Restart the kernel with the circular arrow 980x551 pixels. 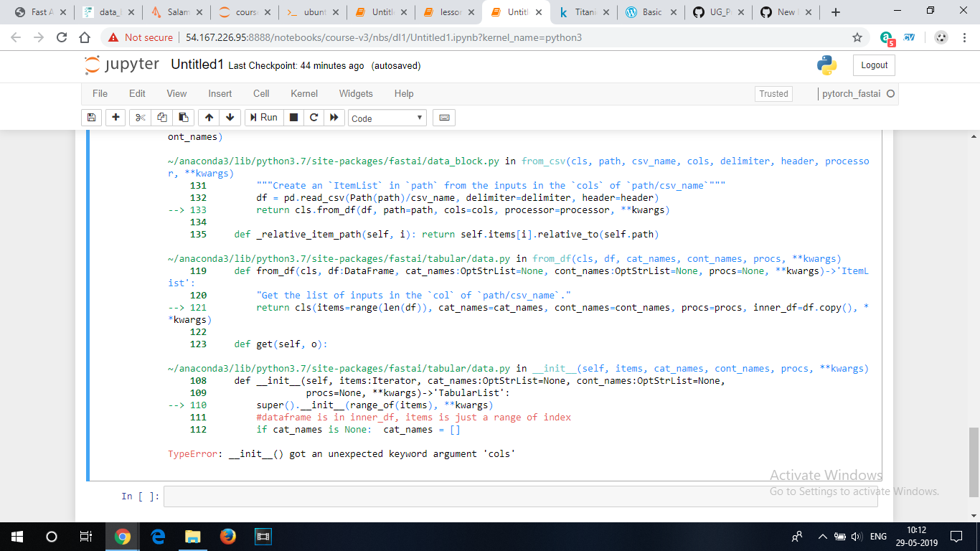click(x=314, y=118)
